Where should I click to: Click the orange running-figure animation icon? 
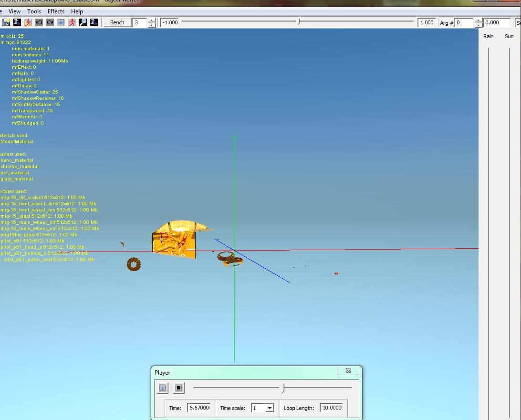(28, 22)
